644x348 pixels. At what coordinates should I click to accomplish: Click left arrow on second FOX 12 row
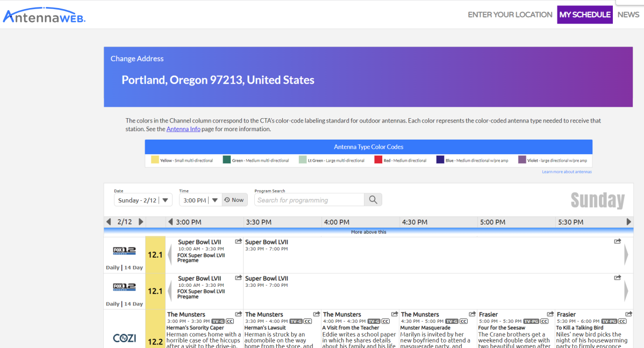[x=170, y=292]
